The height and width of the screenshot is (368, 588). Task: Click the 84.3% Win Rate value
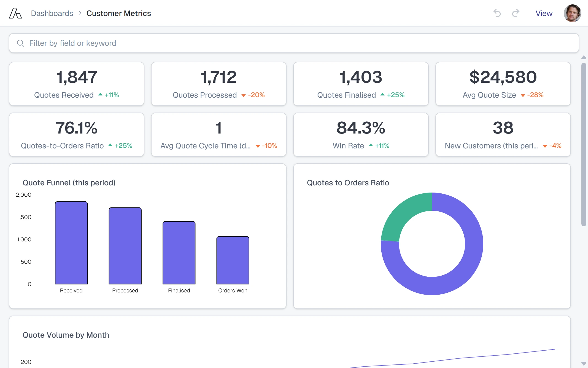[x=361, y=128]
